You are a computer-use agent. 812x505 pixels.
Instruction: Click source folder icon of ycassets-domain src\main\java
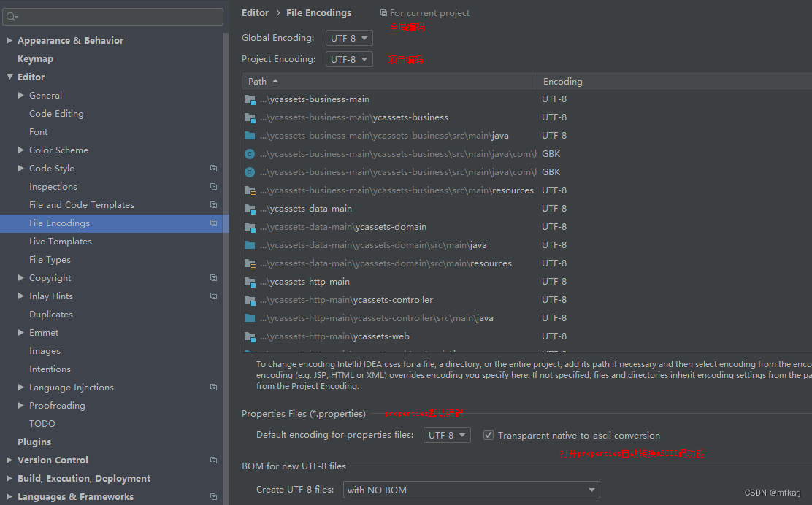pos(250,245)
